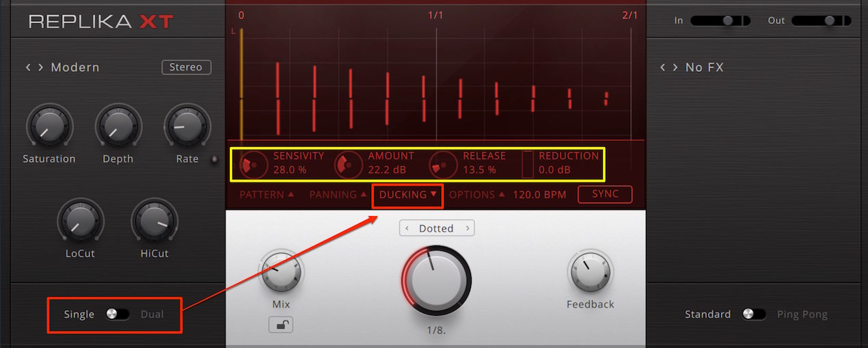Click the 28.0 % sensitivity value

click(290, 170)
